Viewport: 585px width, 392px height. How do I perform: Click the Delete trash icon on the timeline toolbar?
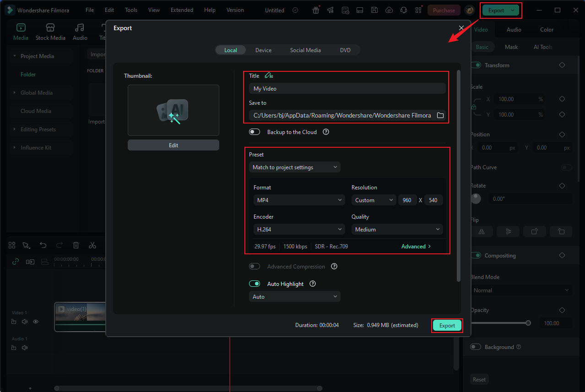pyautogui.click(x=76, y=245)
